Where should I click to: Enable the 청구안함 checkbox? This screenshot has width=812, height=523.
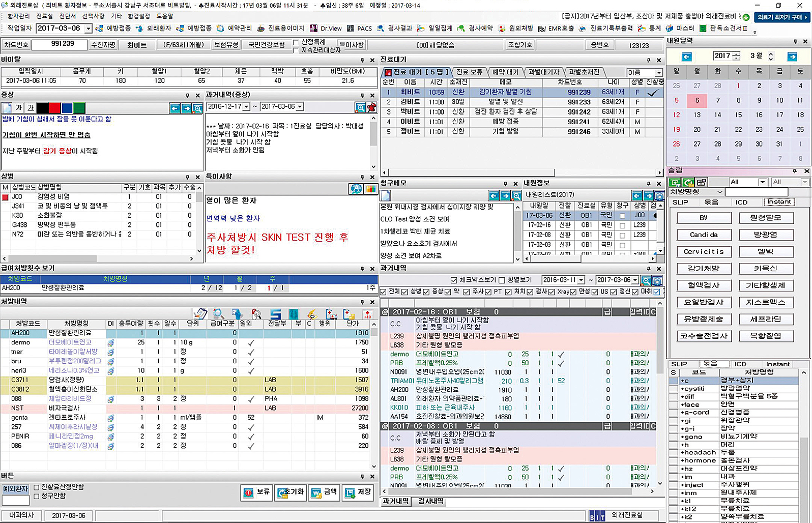pyautogui.click(x=36, y=496)
